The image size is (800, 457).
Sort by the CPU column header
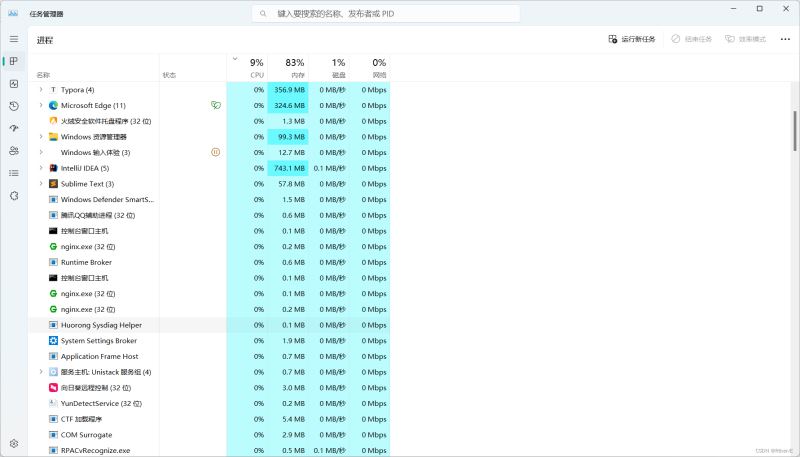coord(247,68)
